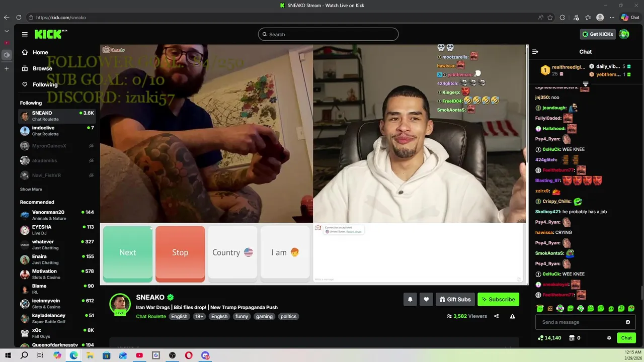Click the Chat Roulette category link

(x=151, y=316)
